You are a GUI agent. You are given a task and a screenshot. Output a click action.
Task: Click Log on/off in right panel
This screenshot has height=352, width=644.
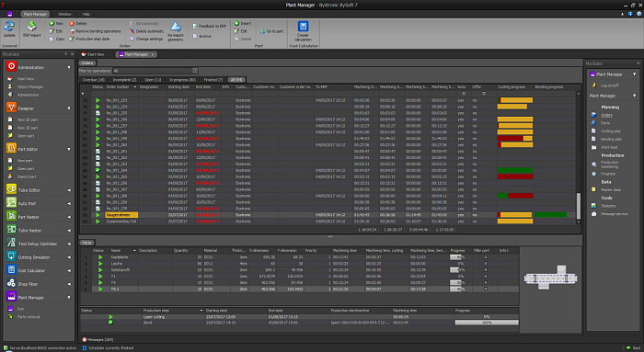609,85
